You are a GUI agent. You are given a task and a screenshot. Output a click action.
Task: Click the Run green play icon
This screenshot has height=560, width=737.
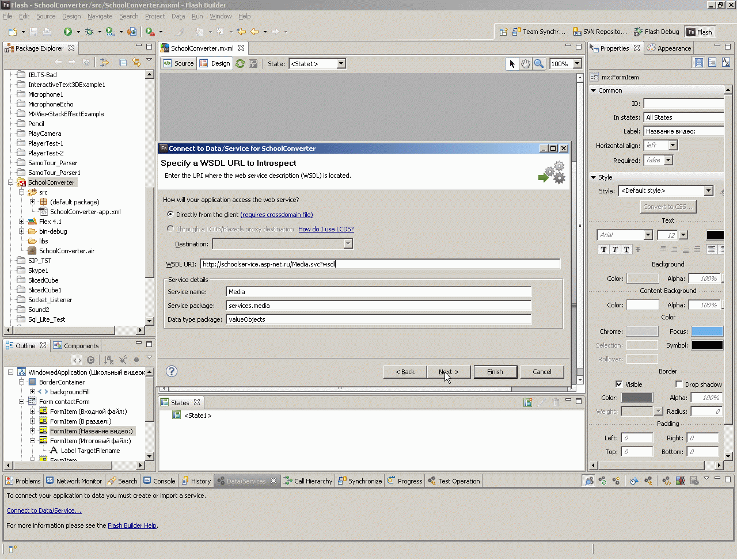68,32
